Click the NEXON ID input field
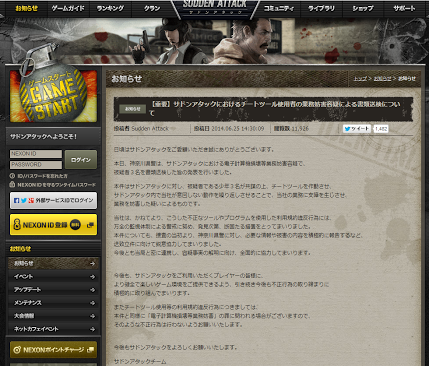 (36, 154)
